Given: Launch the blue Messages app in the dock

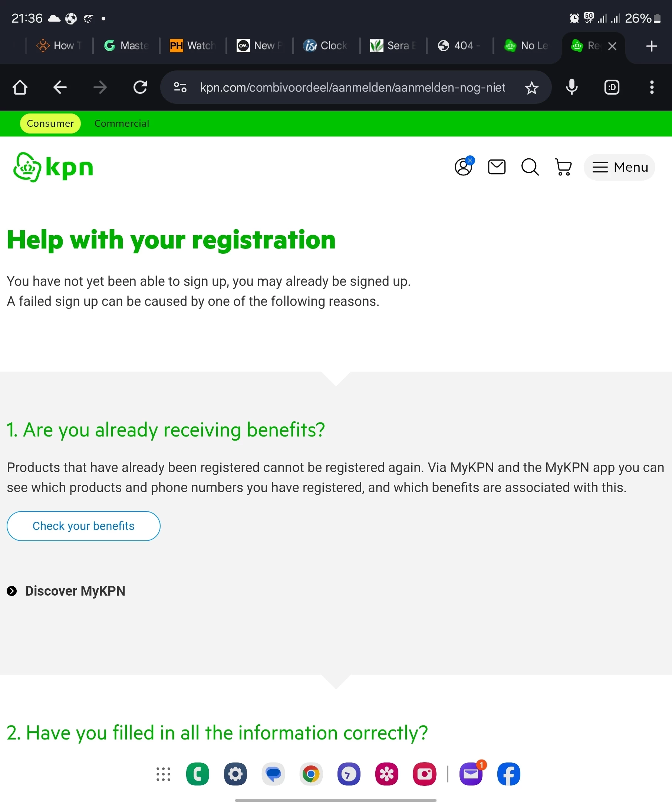Looking at the screenshot, I should coord(273,774).
